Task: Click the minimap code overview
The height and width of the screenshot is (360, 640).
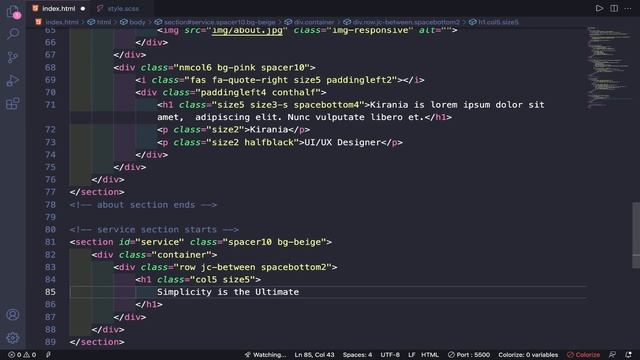Action: [608, 67]
